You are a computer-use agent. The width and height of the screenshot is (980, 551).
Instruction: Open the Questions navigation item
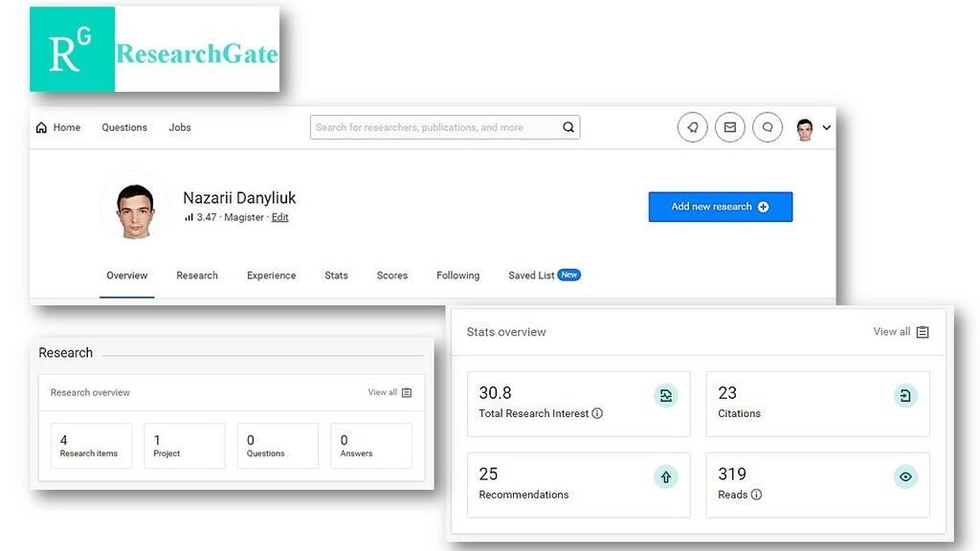click(124, 127)
